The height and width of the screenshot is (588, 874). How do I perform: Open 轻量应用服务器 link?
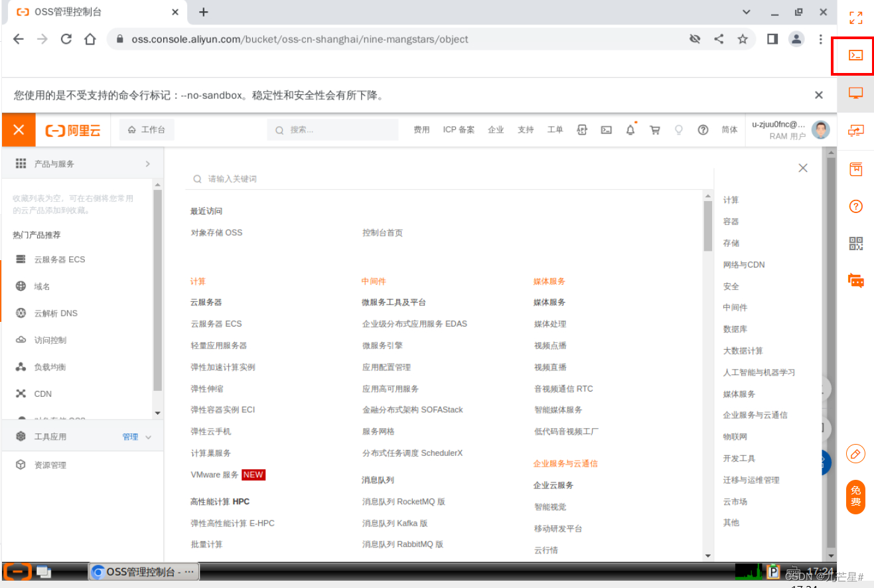(x=218, y=346)
